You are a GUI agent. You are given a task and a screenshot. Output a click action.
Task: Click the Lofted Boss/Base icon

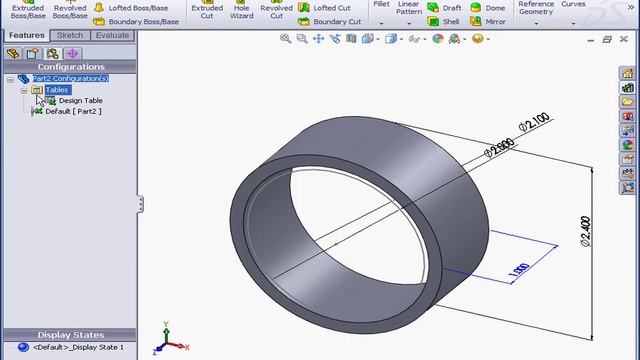coord(99,8)
